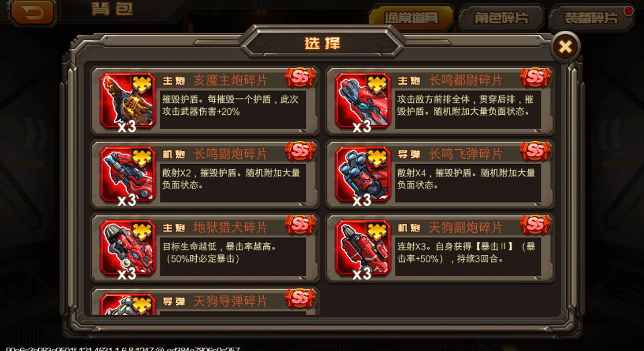Open the 角色碎片 tab

[501, 18]
